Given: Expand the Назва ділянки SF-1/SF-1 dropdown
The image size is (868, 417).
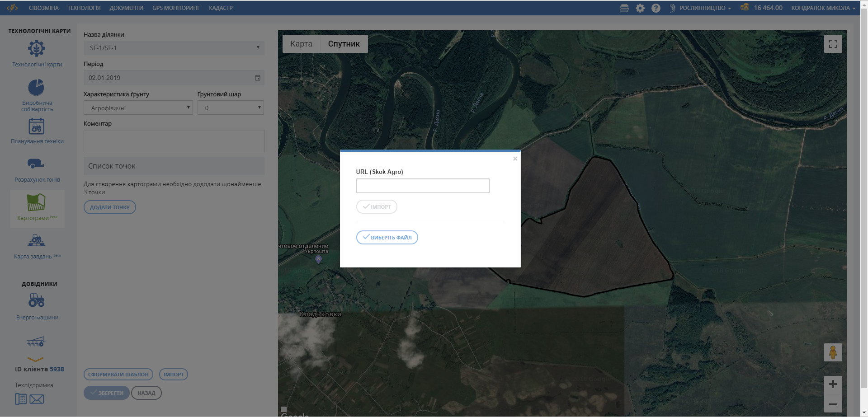Looking at the screenshot, I should 174,48.
